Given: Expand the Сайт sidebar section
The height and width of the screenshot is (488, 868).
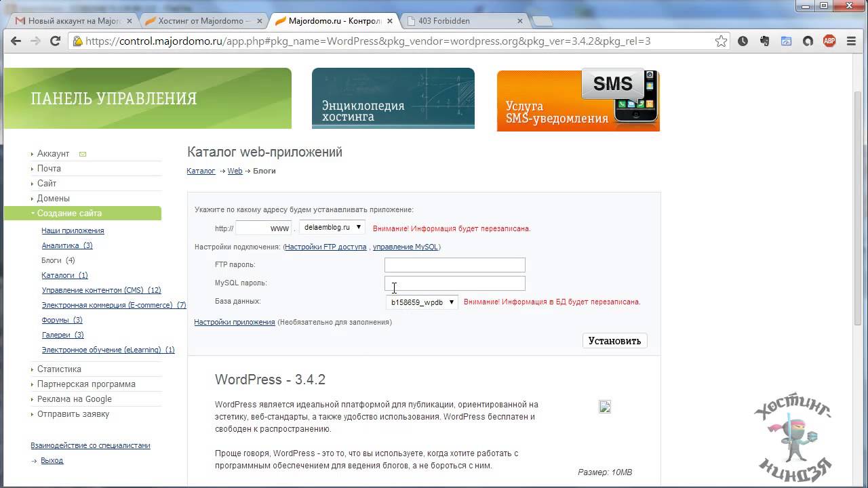Looking at the screenshot, I should tap(47, 184).
